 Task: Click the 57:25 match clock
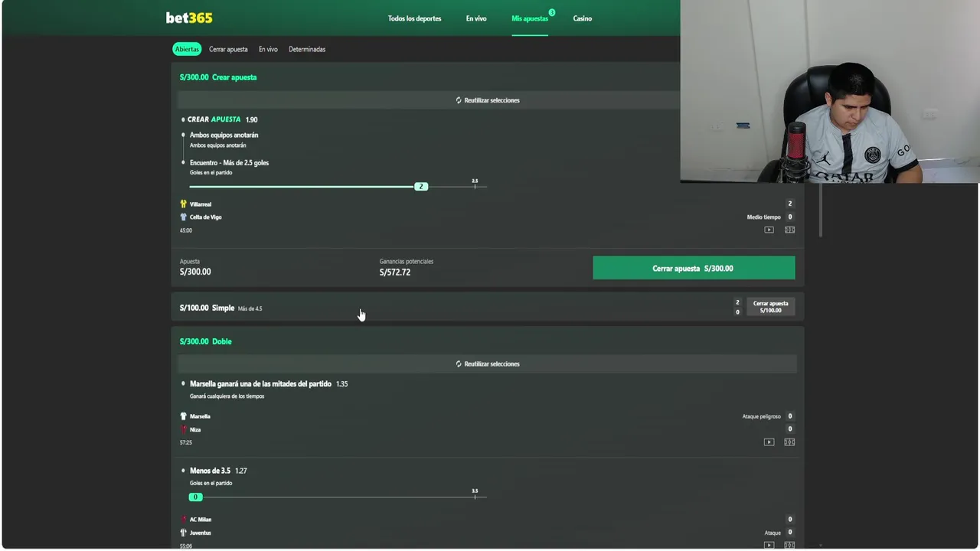[x=186, y=442]
